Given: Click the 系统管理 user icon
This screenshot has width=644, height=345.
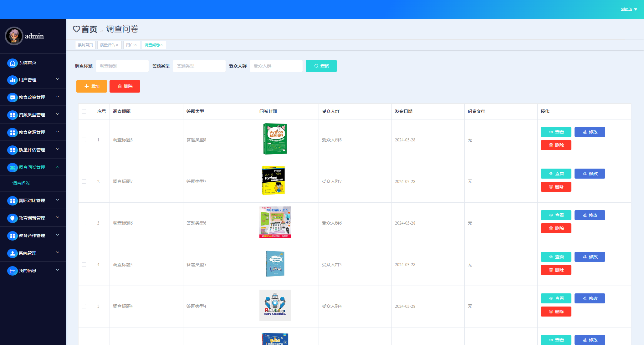Looking at the screenshot, I should (12, 253).
